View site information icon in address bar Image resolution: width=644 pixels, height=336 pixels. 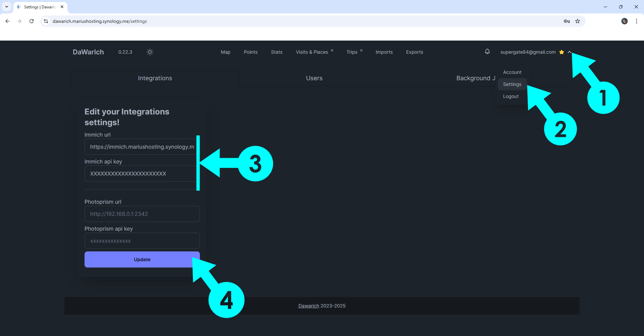[46, 21]
